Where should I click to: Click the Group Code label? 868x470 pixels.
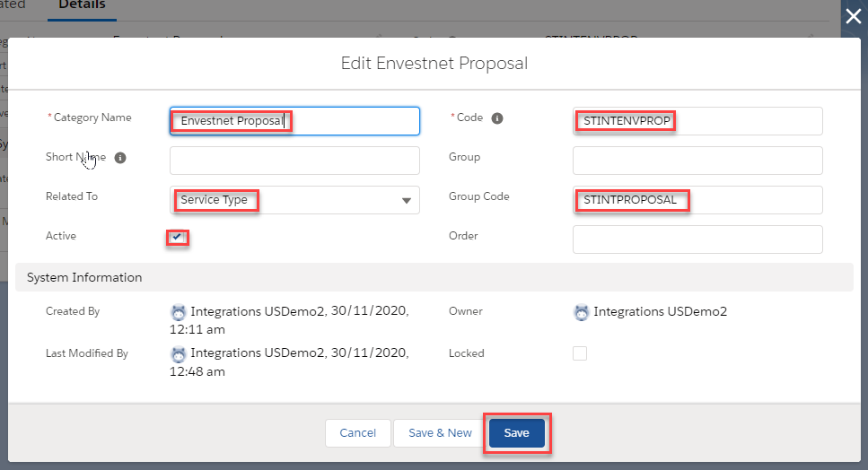click(x=478, y=196)
